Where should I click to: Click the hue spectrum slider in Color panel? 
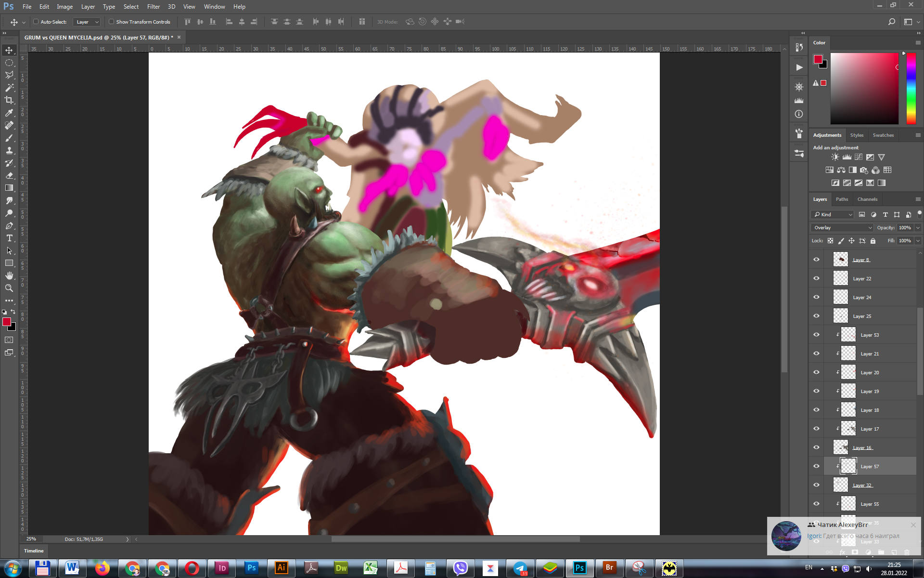tap(911, 88)
